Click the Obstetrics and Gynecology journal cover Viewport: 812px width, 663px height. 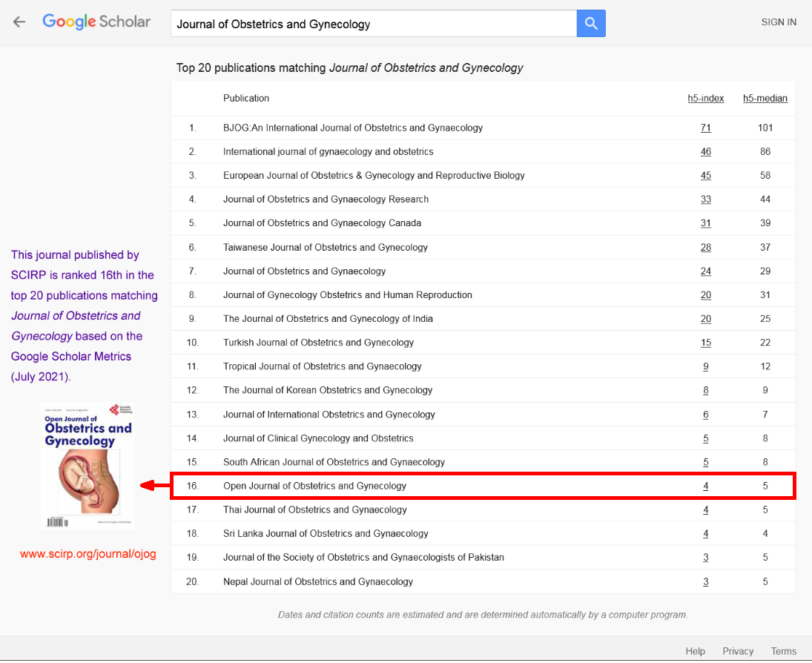click(88, 465)
